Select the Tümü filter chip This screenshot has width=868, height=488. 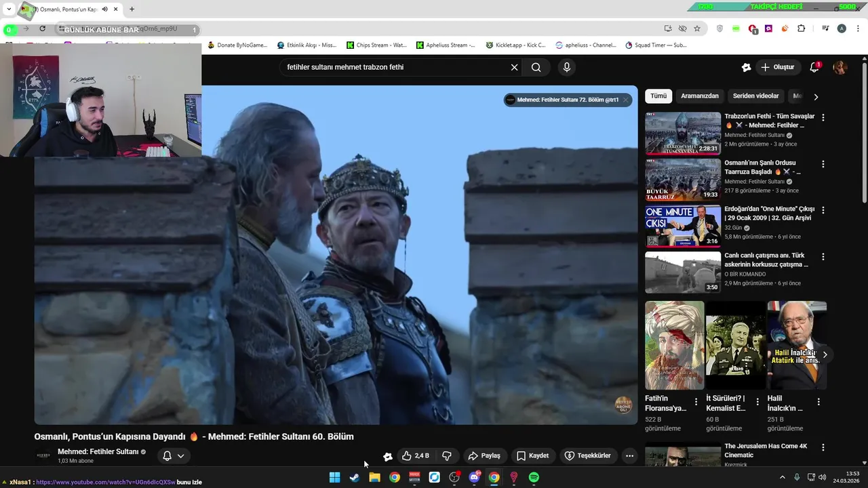658,96
